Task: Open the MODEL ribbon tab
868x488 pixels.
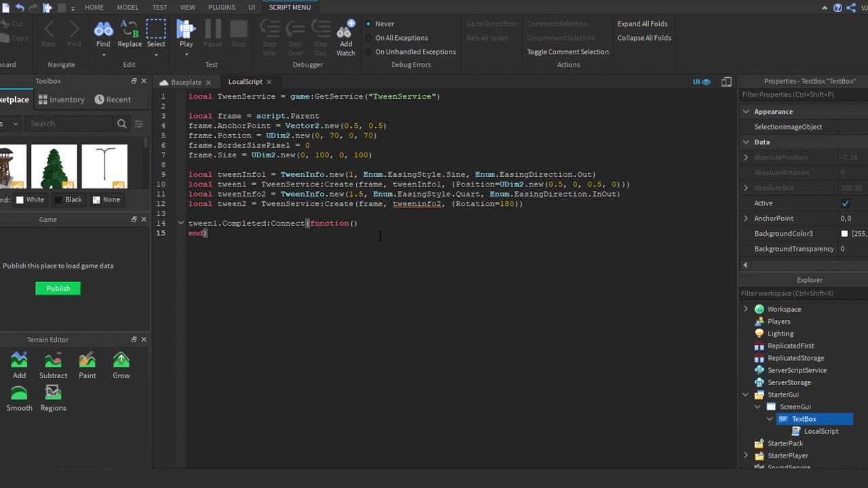Action: [127, 7]
